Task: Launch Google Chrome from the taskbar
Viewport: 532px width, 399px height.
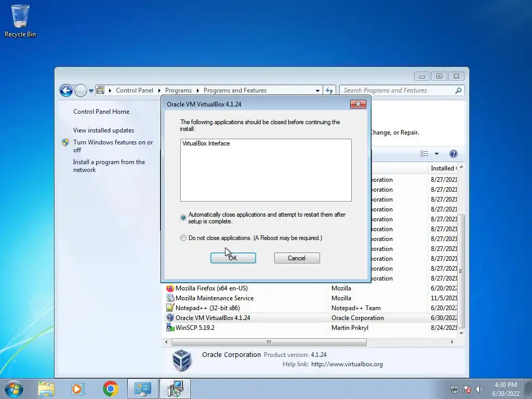Action: point(110,389)
